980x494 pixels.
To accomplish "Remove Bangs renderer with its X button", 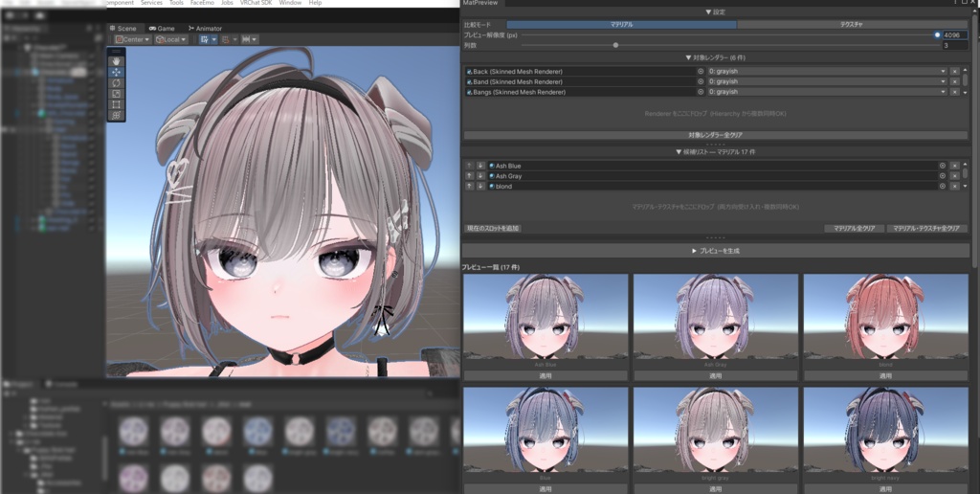I will click(954, 92).
